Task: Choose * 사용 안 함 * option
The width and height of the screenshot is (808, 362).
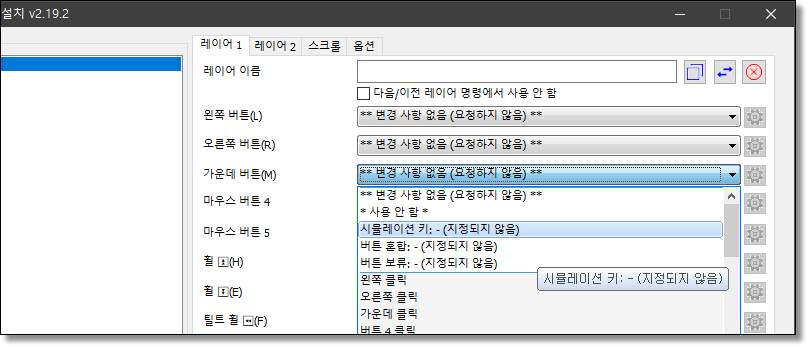Action: click(x=541, y=212)
